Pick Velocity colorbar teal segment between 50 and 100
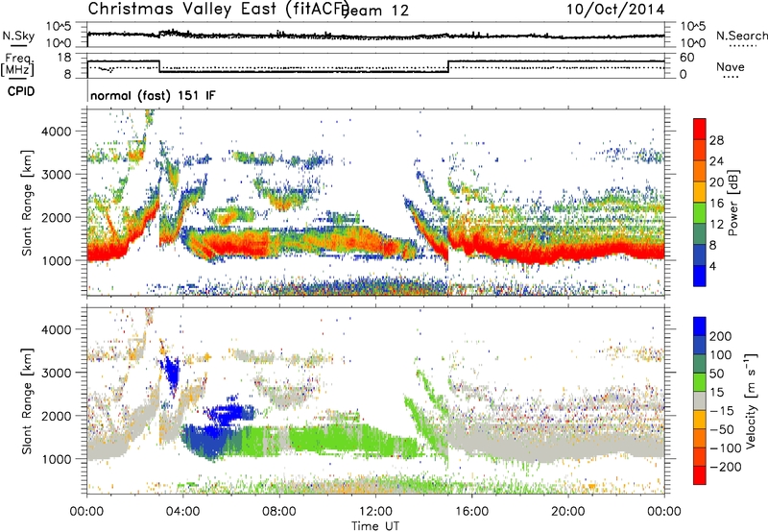The width and height of the screenshot is (768, 532). click(700, 364)
